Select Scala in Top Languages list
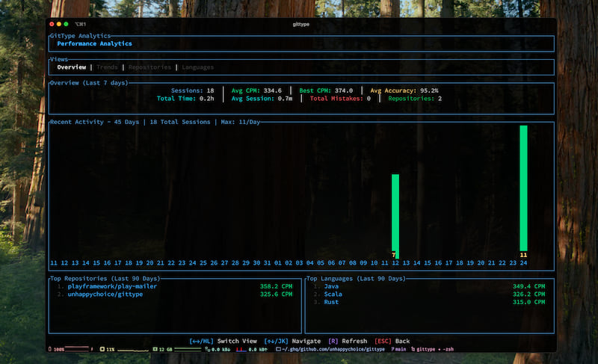 tap(333, 294)
